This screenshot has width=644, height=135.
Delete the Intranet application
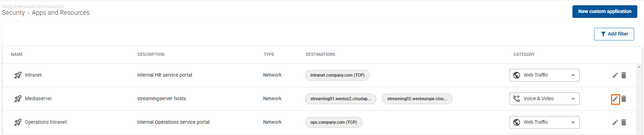[624, 75]
